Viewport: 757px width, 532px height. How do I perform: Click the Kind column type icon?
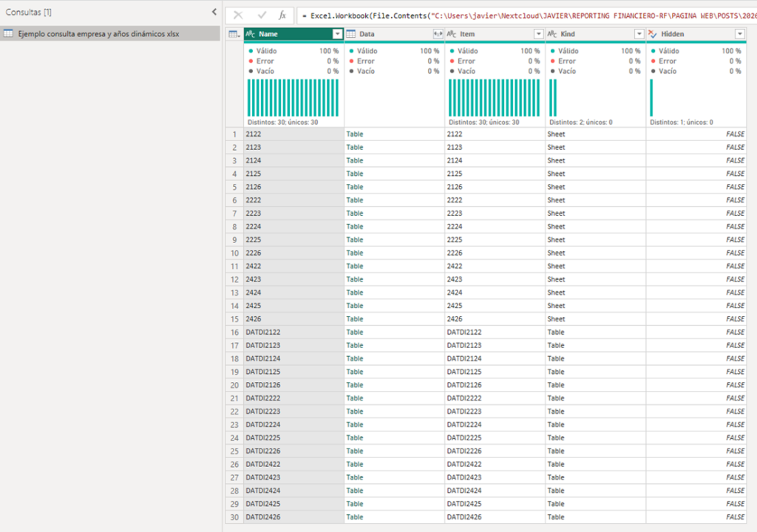pyautogui.click(x=552, y=34)
